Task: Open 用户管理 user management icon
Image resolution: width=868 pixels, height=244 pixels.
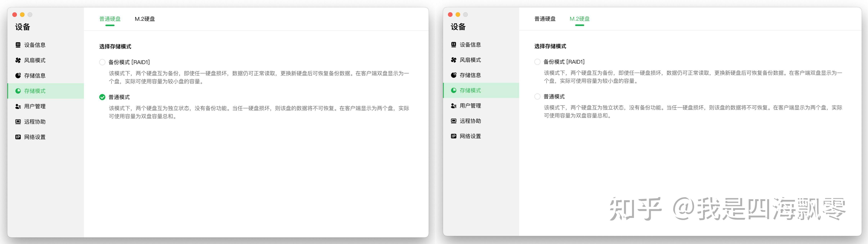Action: [x=18, y=106]
